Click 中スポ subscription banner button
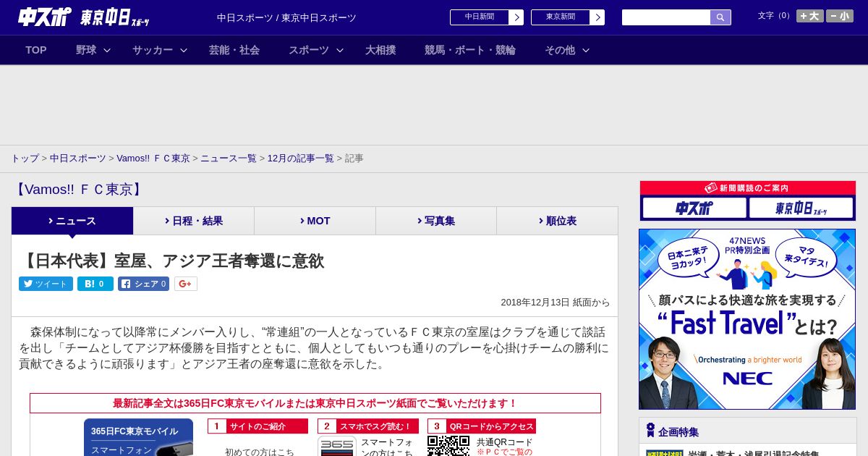The image size is (868, 456). pos(694,208)
